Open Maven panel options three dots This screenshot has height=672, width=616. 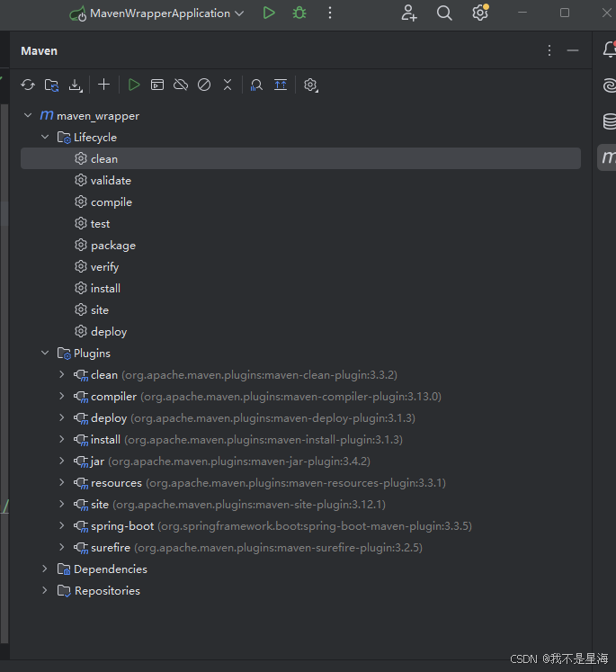(x=549, y=50)
